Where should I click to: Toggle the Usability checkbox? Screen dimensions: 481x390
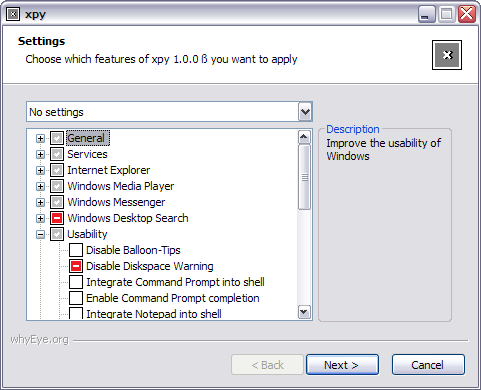(x=57, y=234)
